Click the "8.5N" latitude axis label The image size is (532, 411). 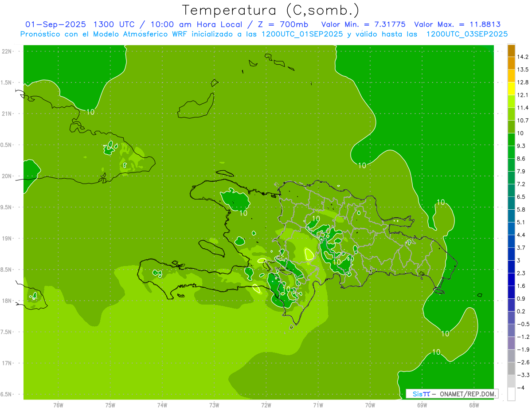pos(6,270)
